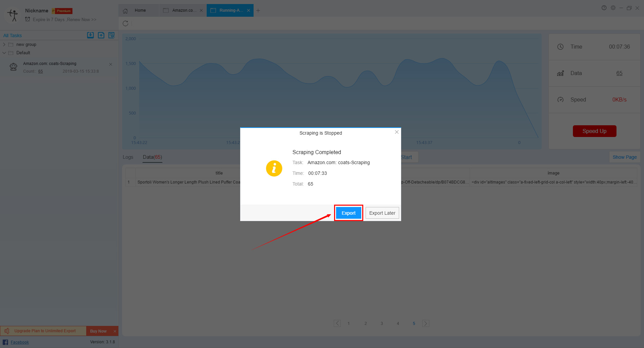Open the Home tab
This screenshot has width=644, height=348.
(x=138, y=10)
